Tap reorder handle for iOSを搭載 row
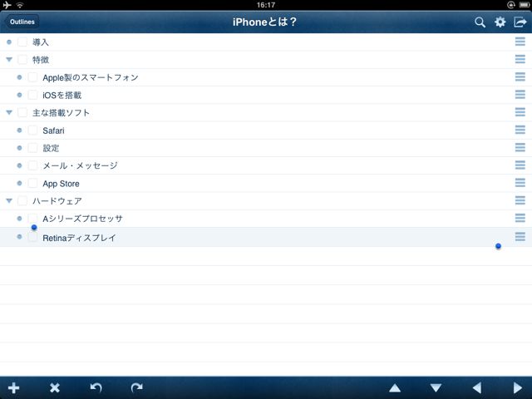The width and height of the screenshot is (532, 399). click(x=520, y=94)
